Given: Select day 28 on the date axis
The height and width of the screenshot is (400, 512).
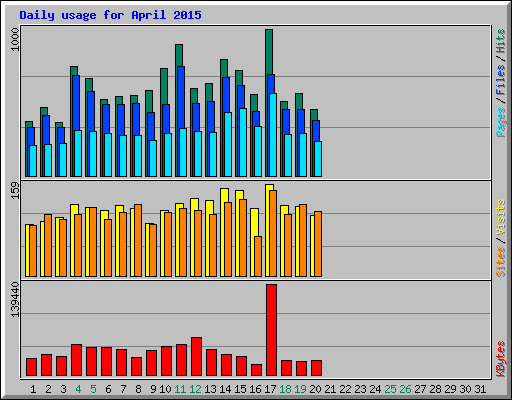Looking at the screenshot, I should pos(435,389).
